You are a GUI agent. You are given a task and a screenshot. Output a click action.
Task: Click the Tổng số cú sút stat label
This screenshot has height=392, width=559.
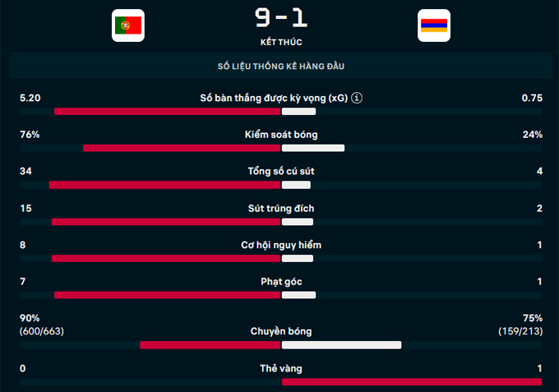[281, 172]
